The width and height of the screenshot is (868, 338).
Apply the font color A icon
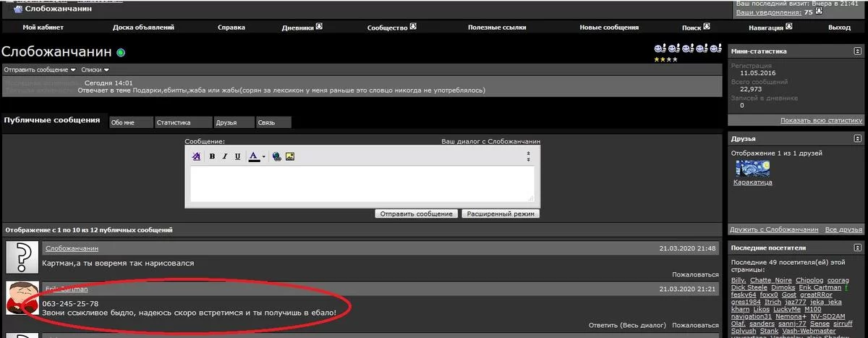pos(253,156)
